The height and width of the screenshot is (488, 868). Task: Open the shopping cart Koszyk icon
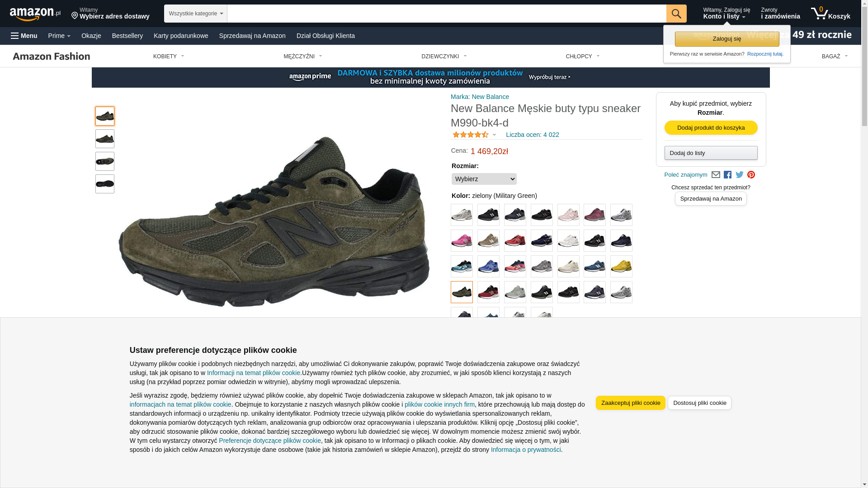830,14
